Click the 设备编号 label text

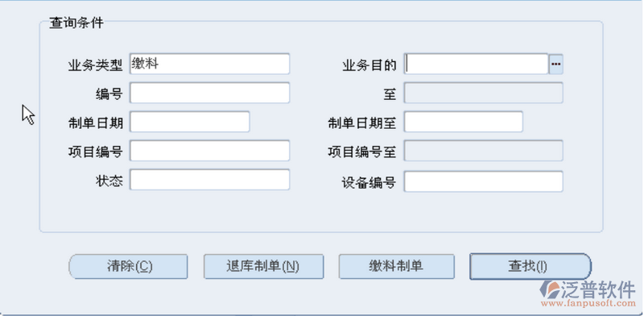click(369, 183)
